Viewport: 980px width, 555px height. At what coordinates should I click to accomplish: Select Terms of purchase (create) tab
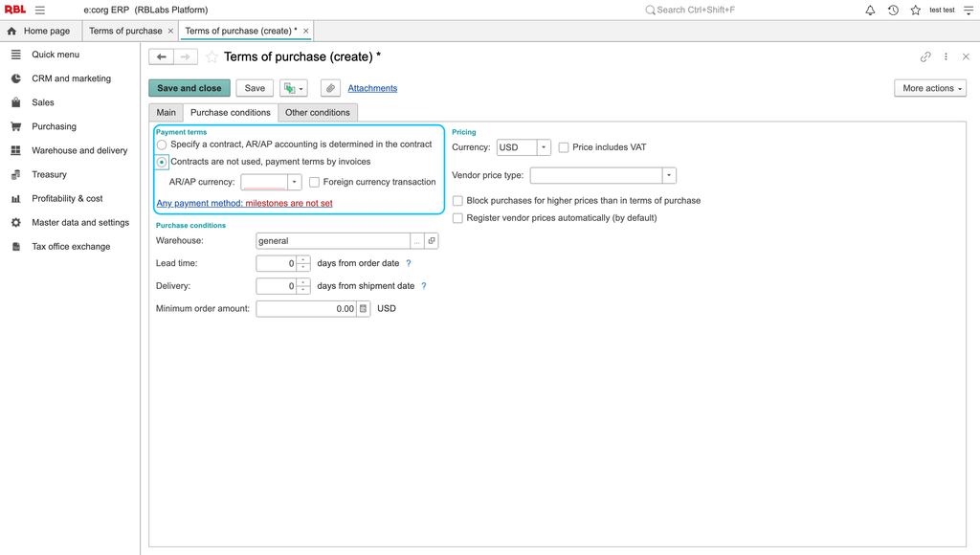pos(238,31)
